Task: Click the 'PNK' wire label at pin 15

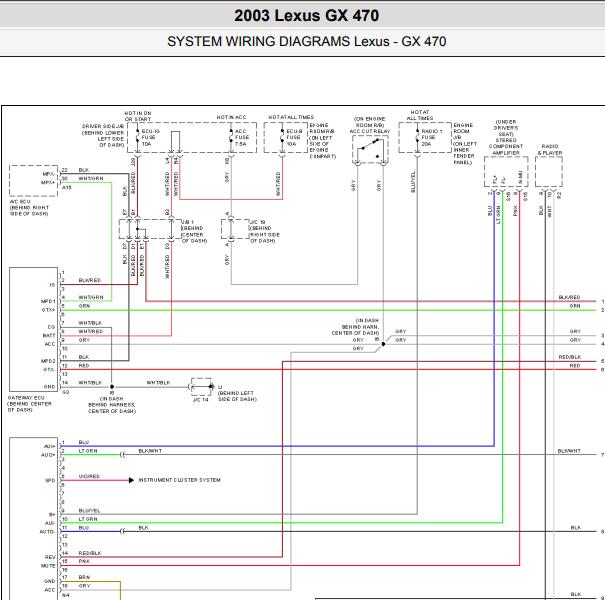Action: pos(84,561)
